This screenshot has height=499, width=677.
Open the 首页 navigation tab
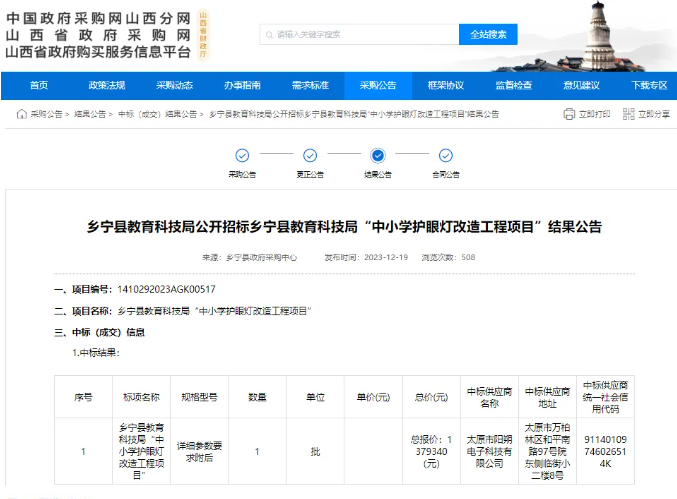tap(39, 85)
